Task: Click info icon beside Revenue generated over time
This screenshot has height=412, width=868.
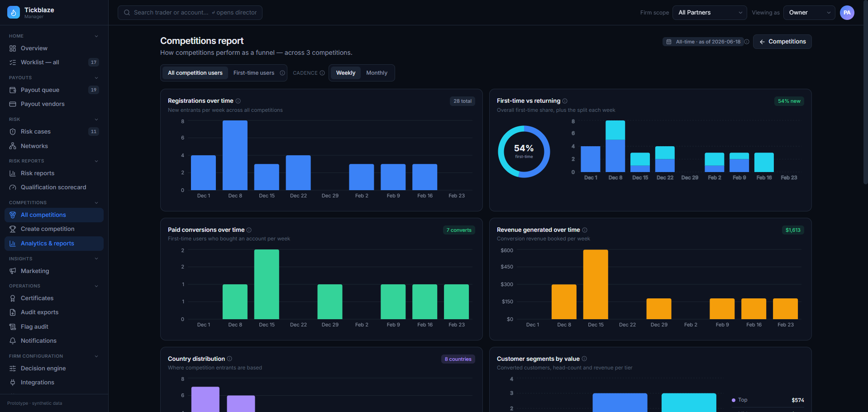Action: [585, 230]
